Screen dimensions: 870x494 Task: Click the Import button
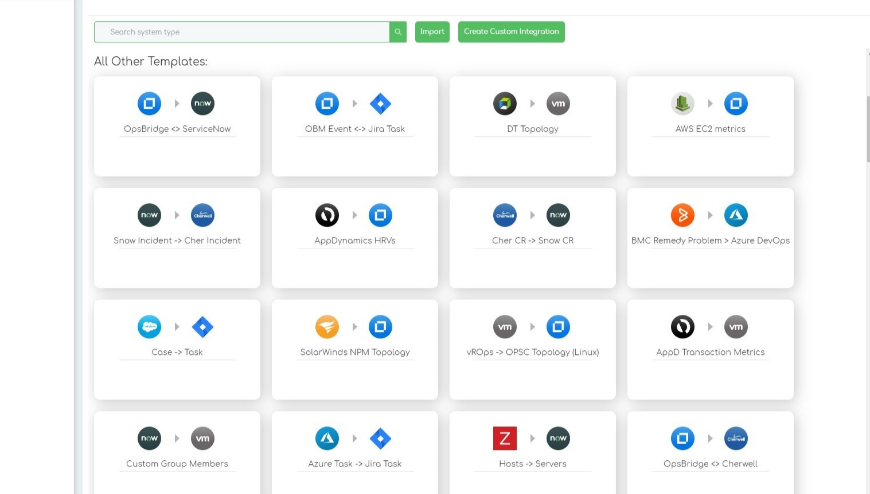pyautogui.click(x=432, y=32)
